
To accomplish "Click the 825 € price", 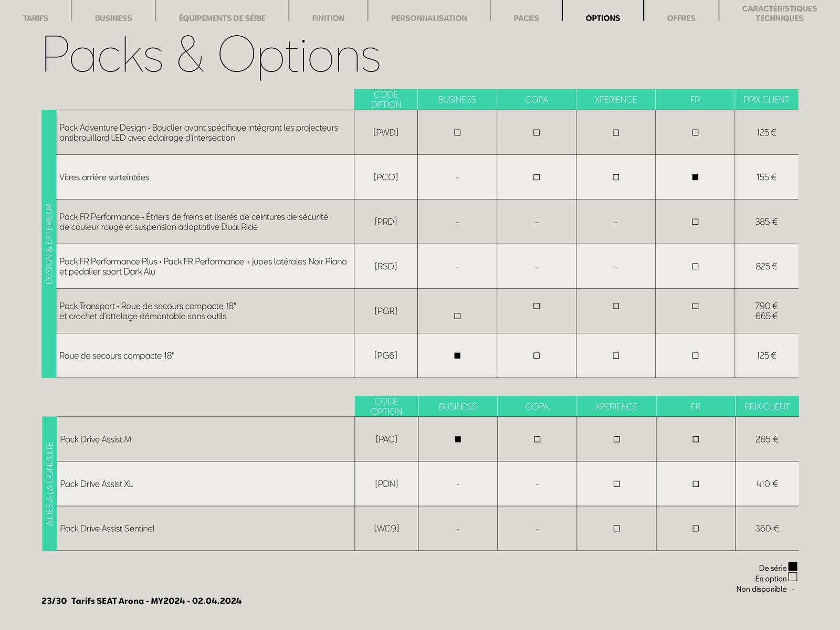I will 766,266.
